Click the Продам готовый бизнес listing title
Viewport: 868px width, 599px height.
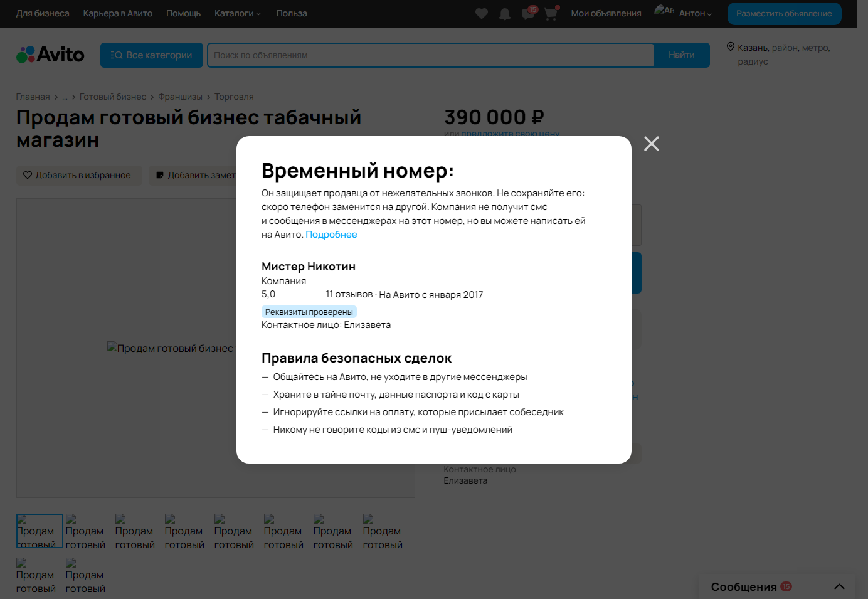(189, 129)
